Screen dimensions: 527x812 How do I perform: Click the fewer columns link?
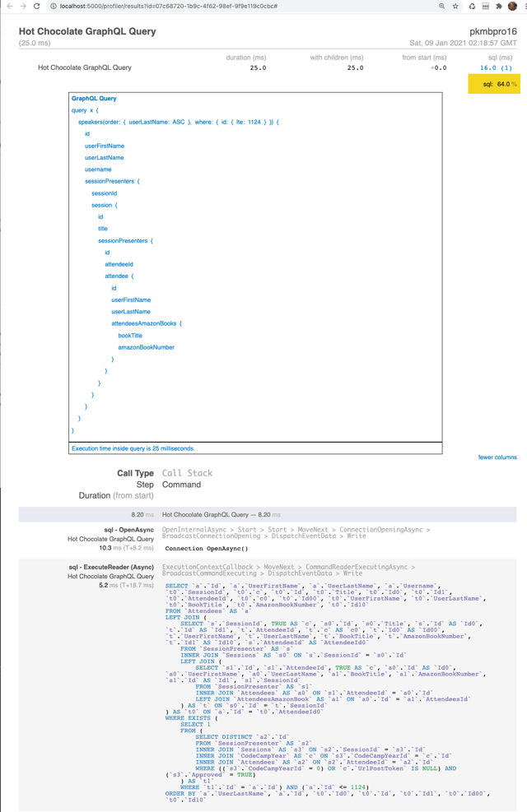point(497,457)
